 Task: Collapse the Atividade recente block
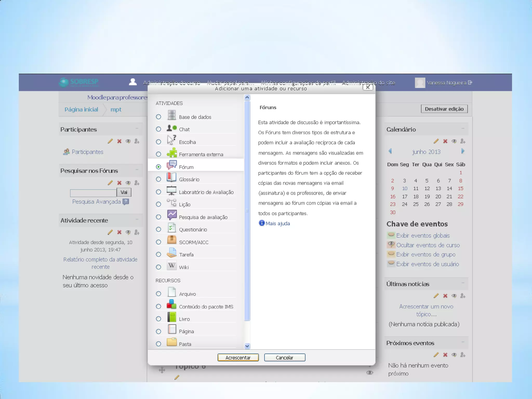coord(137,220)
